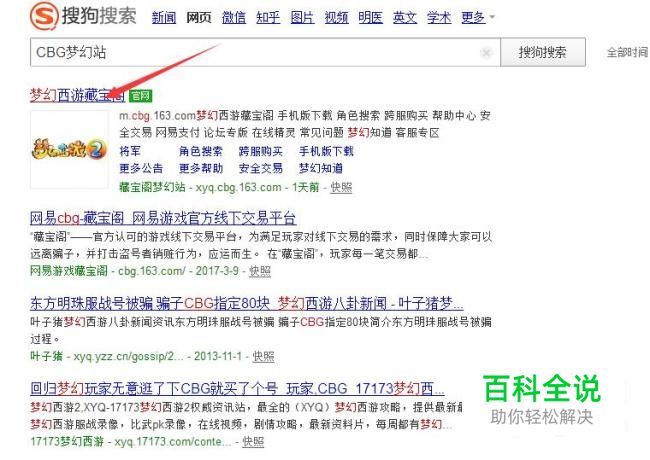Open the 全部时间 filter
Viewport: 650px width, 460px height.
pos(628,53)
